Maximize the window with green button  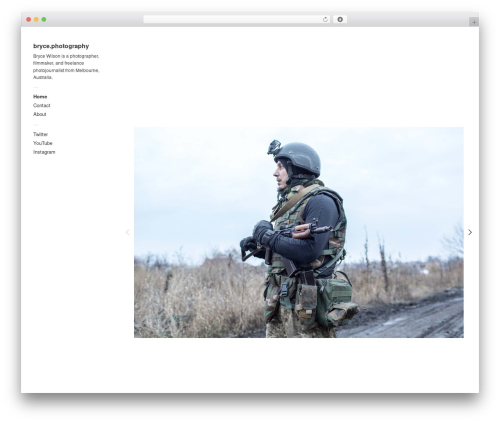pyautogui.click(x=44, y=19)
